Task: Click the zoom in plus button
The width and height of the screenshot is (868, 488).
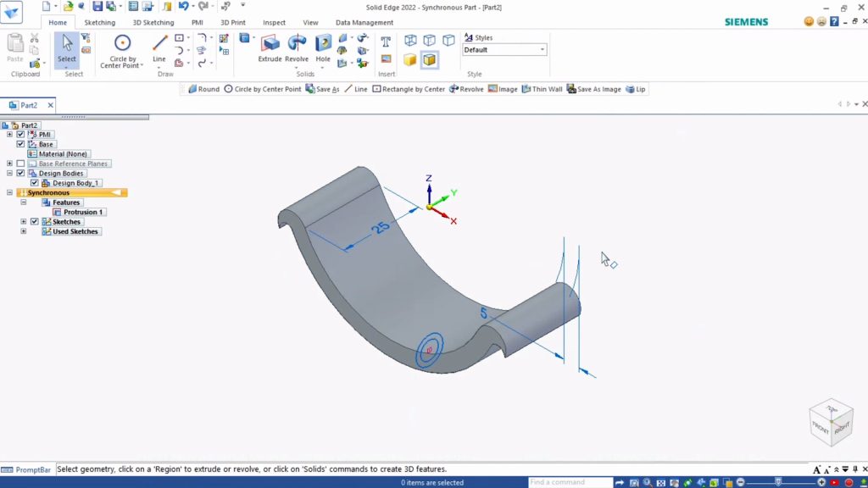Action: coord(821,482)
